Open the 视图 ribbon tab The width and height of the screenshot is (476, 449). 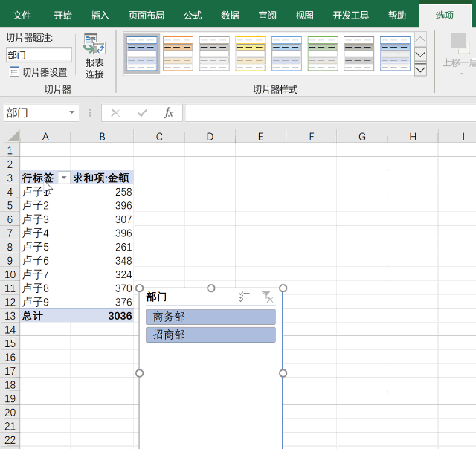pyautogui.click(x=304, y=15)
